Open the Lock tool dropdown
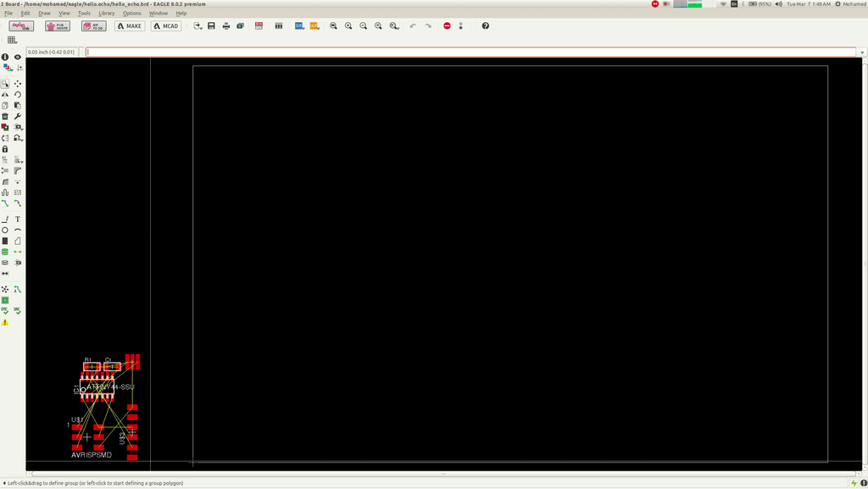The width and height of the screenshot is (868, 489). tap(19, 138)
